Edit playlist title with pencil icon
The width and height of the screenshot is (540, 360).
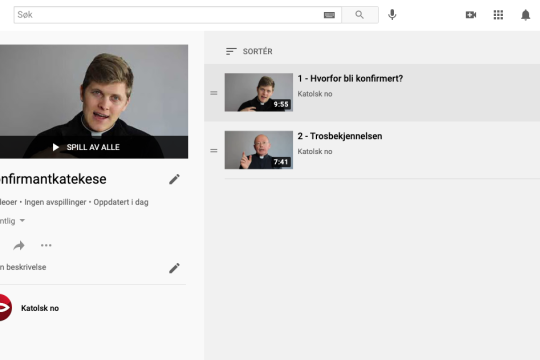pyautogui.click(x=174, y=179)
